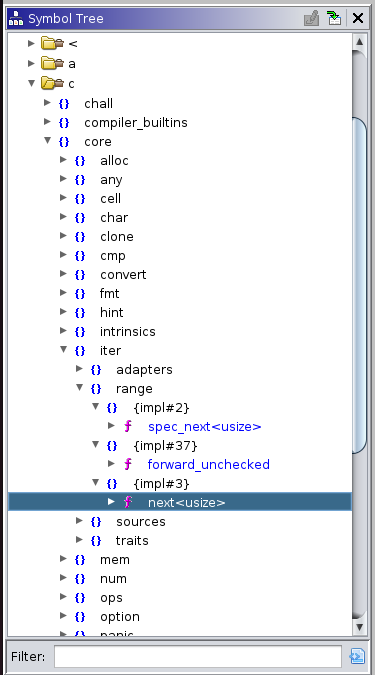Click the function icon beside spec_next<usize>
This screenshot has height=675, width=375.
(x=128, y=426)
